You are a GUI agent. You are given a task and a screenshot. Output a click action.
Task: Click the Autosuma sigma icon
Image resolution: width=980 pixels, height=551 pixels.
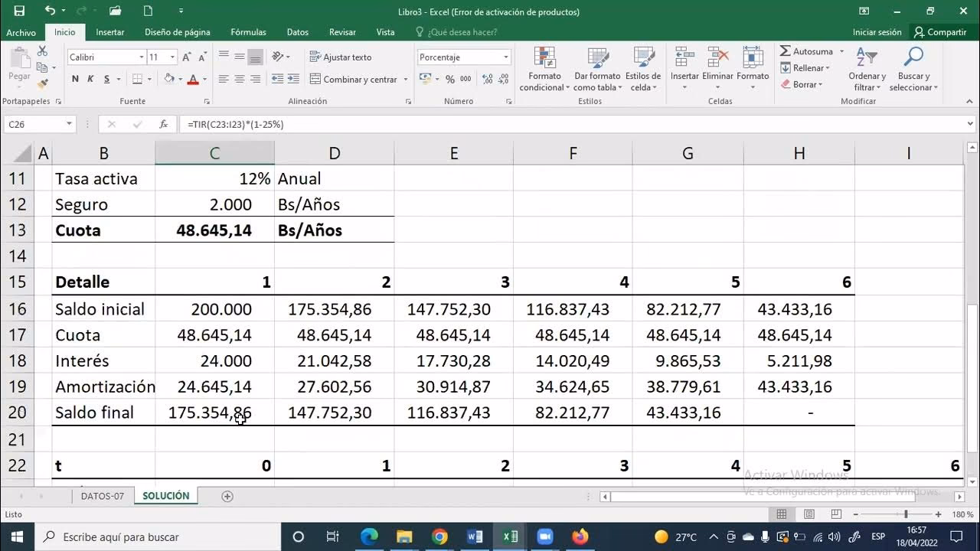(x=786, y=51)
